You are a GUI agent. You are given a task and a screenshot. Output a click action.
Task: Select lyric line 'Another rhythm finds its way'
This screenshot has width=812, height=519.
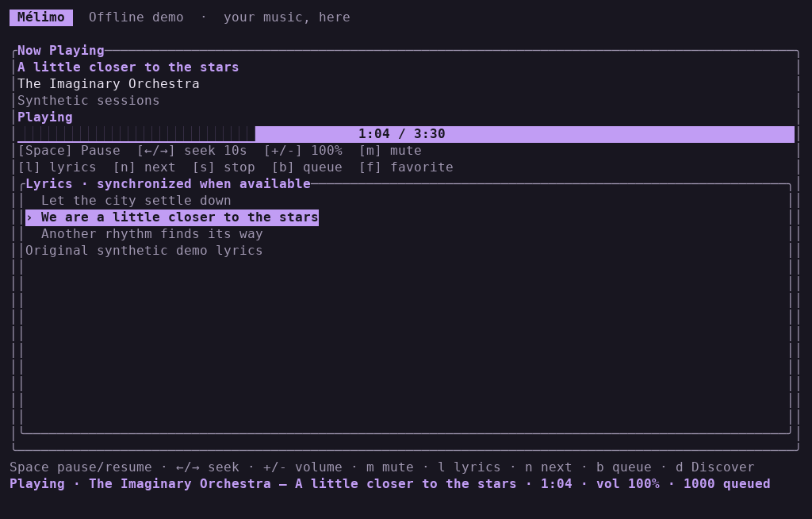pos(152,234)
